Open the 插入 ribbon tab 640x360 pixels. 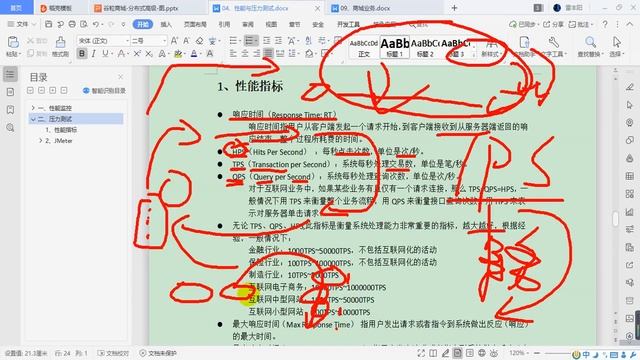click(x=166, y=24)
